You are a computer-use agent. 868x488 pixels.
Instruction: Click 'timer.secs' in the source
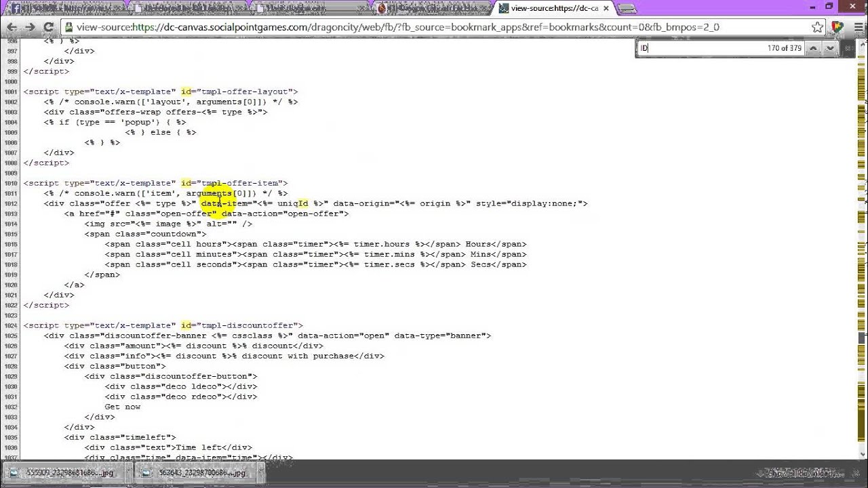click(391, 264)
